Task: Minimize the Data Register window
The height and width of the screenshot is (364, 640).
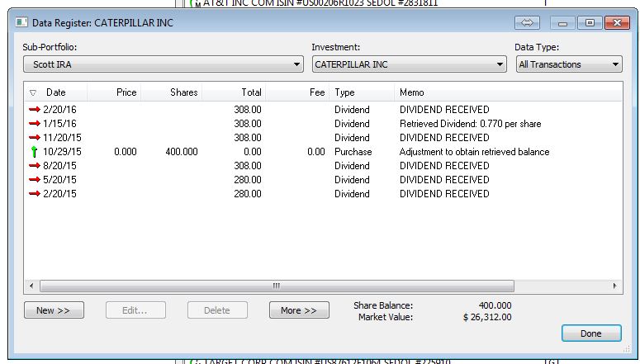Action: 563,23
